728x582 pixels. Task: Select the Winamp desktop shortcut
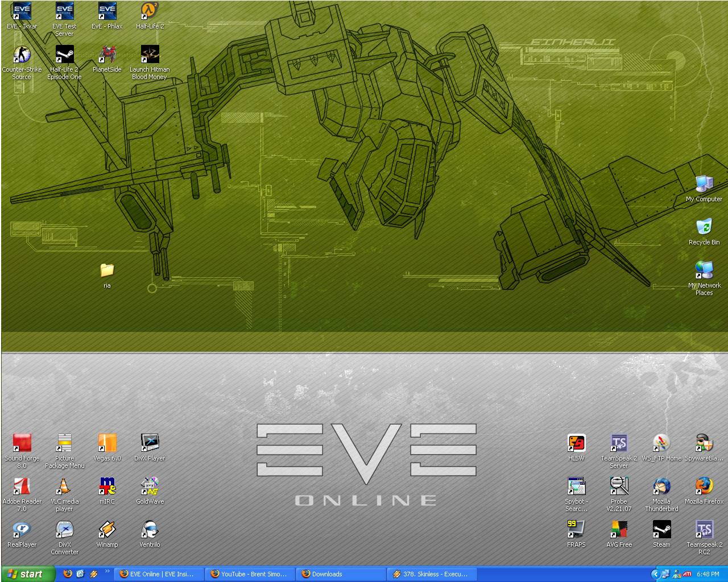coord(107,534)
